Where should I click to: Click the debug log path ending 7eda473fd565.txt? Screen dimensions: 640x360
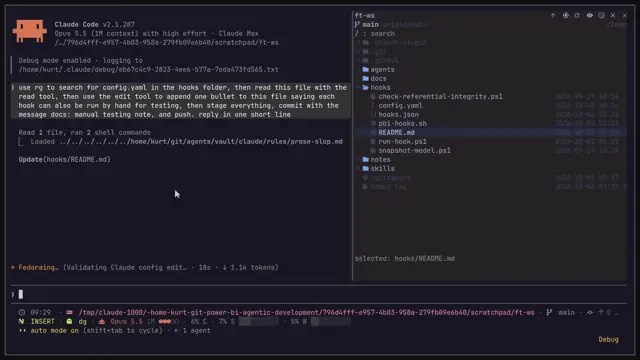(x=149, y=69)
